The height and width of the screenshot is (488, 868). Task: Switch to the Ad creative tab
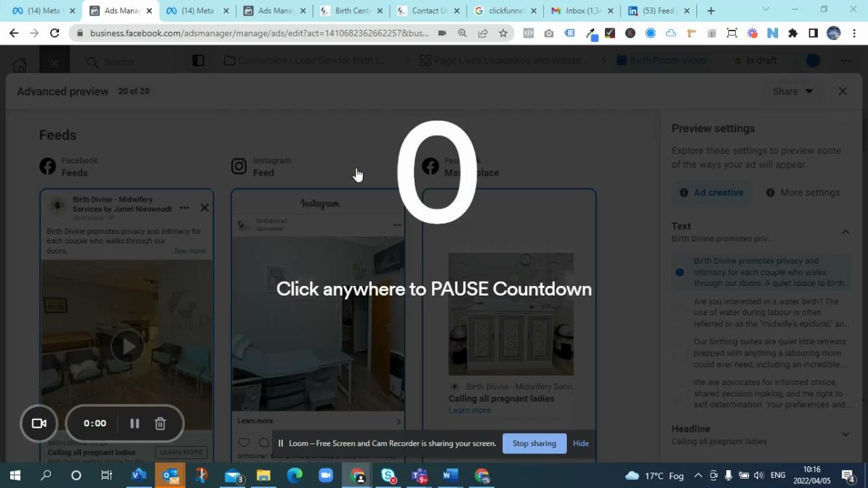[712, 192]
